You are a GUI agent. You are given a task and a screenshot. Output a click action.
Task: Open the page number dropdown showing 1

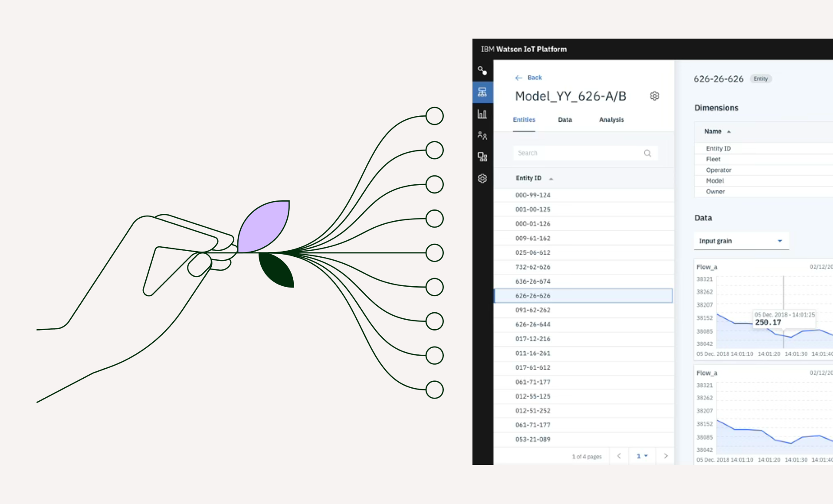pos(642,456)
